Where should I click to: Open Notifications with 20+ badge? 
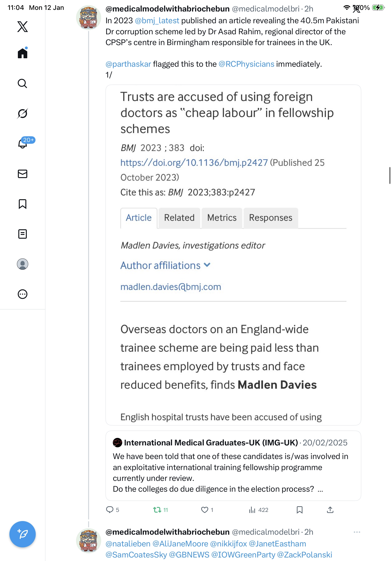coord(23,144)
